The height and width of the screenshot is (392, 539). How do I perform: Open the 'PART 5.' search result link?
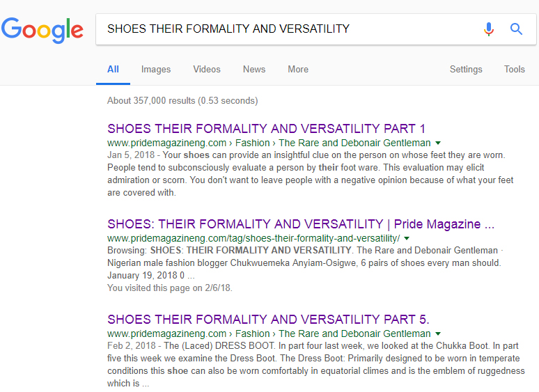268,320
